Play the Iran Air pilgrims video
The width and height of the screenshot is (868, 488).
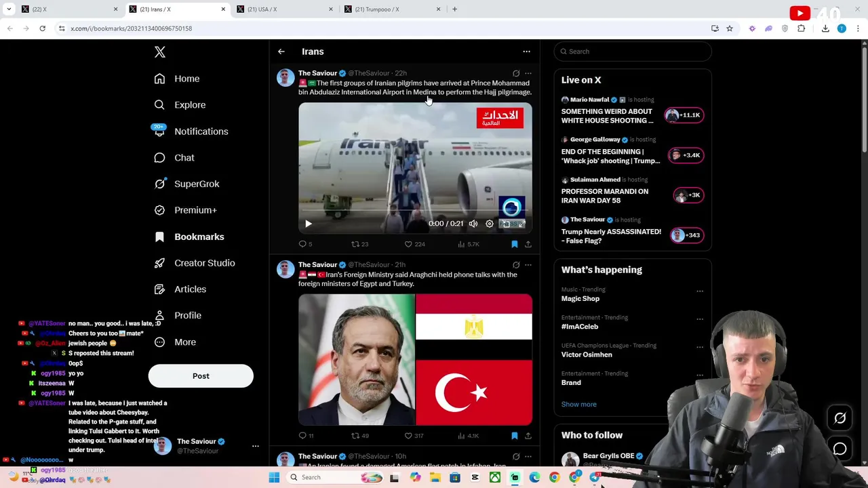pos(309,224)
